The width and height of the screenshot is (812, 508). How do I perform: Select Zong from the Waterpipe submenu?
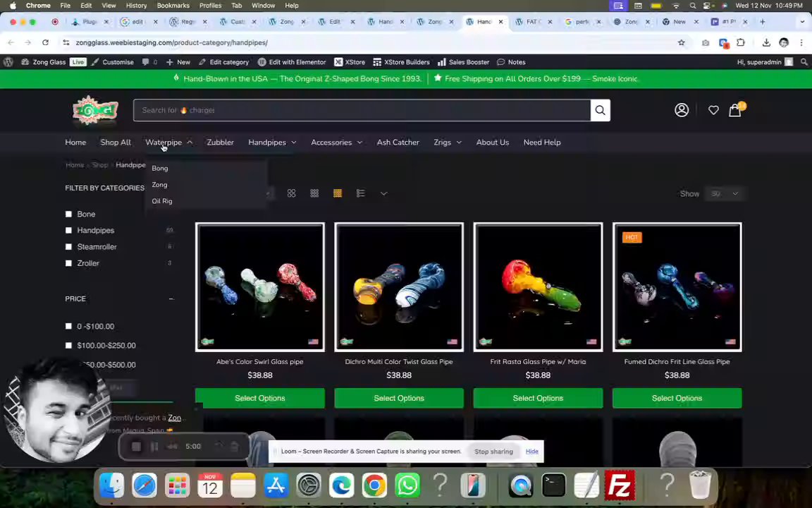(x=159, y=185)
